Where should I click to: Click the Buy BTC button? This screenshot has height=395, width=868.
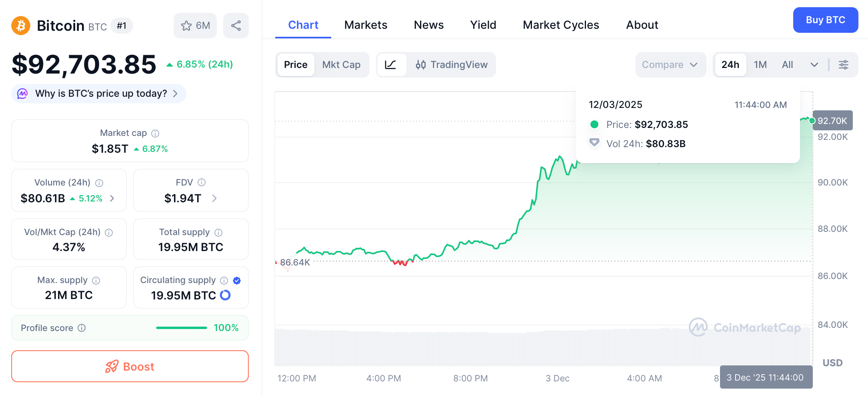(825, 20)
